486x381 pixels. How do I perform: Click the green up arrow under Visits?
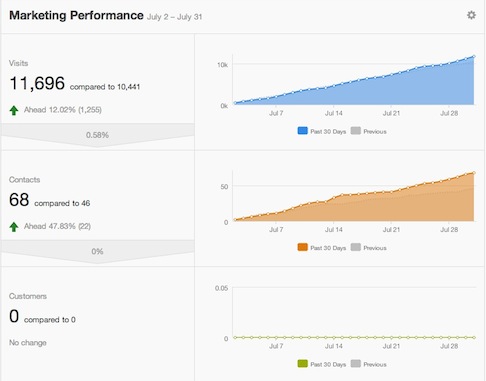point(14,110)
